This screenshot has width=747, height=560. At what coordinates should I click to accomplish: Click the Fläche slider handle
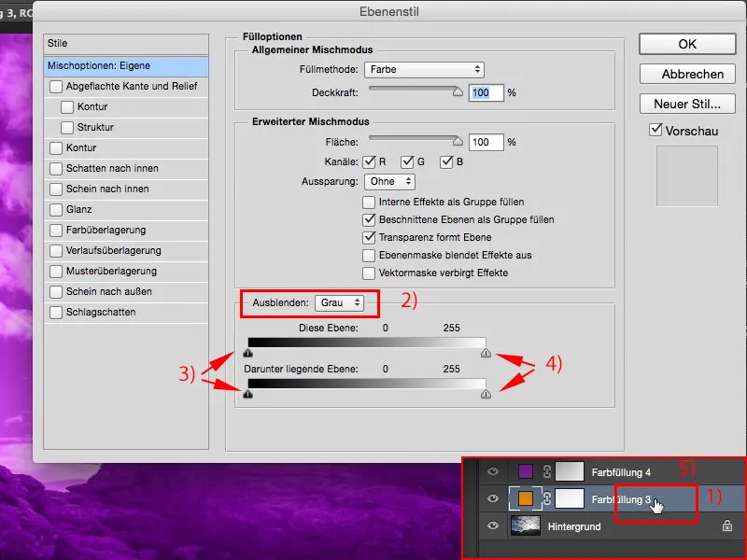[458, 142]
